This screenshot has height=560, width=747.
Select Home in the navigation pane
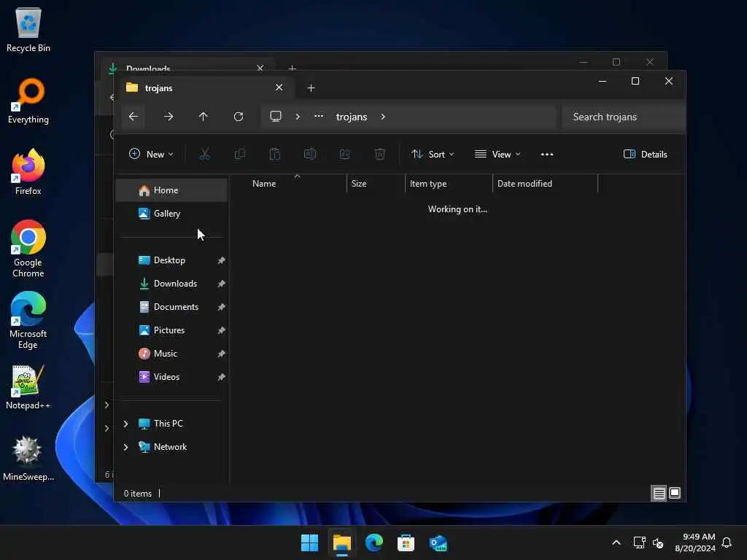pos(171,190)
